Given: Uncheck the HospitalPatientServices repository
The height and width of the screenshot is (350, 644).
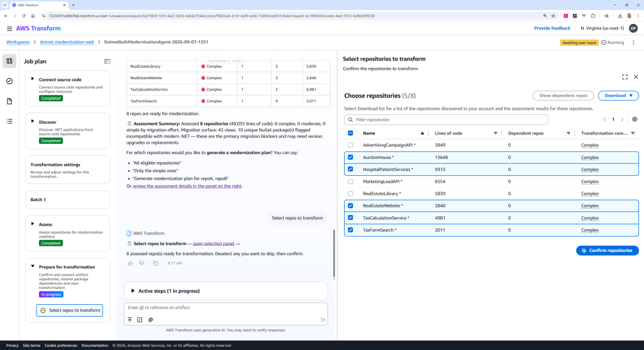Looking at the screenshot, I should point(350,169).
